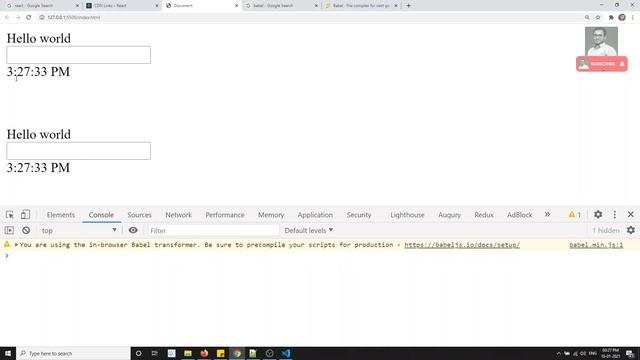This screenshot has width=640, height=360.
Task: Reload the page
Action: [29, 18]
